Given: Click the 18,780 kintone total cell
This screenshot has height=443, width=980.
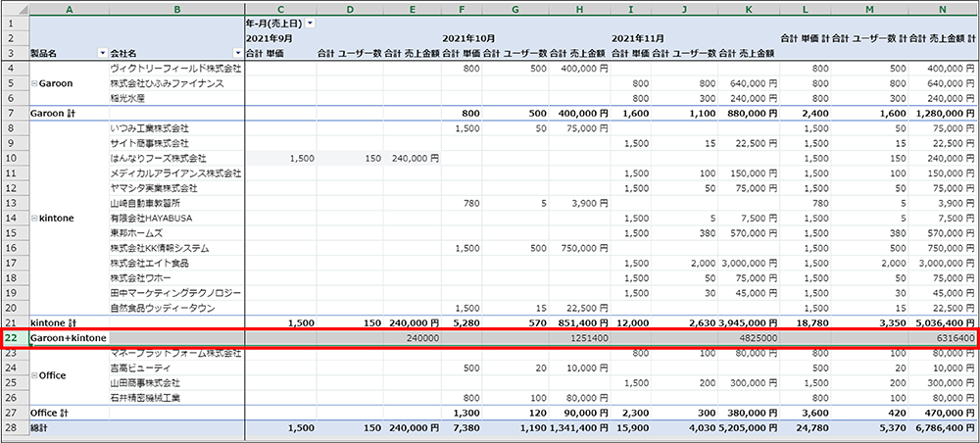Looking at the screenshot, I should [x=805, y=323].
